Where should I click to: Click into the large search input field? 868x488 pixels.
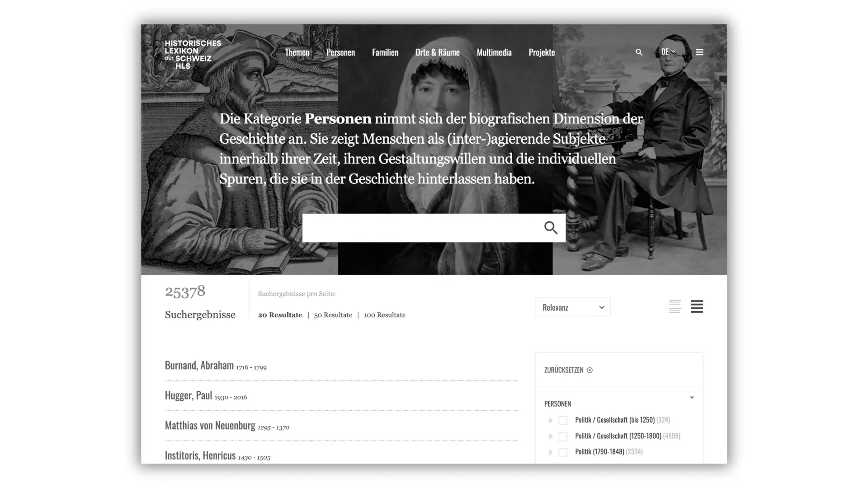click(x=420, y=228)
